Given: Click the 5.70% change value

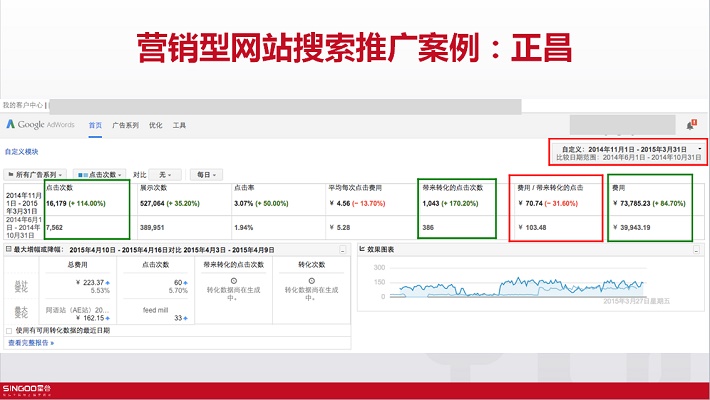Looking at the screenshot, I should [x=178, y=291].
